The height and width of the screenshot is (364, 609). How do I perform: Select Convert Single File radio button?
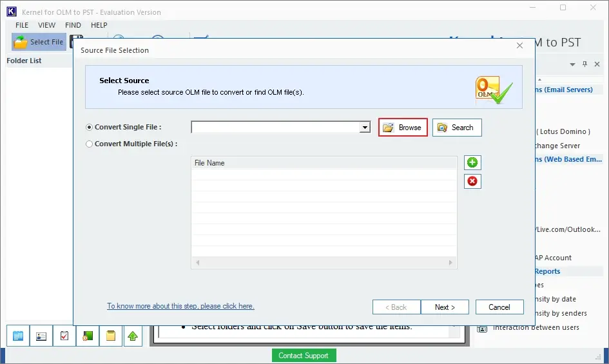tap(90, 127)
